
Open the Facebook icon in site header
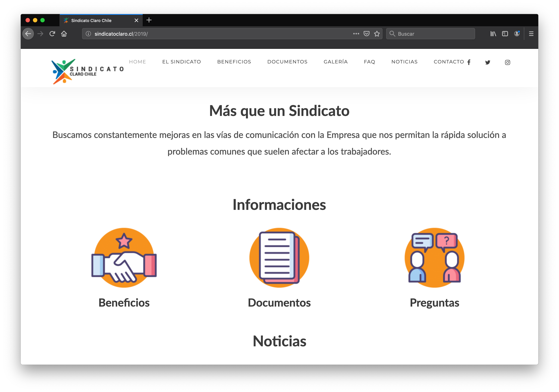(469, 62)
